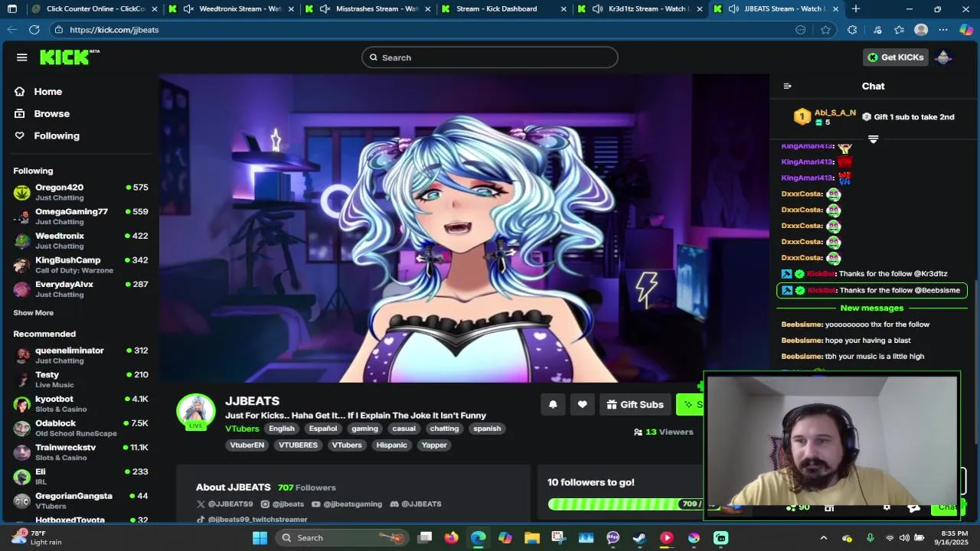This screenshot has height=551, width=980.
Task: Unmute the Weedtronix tab speaker icon
Action: point(188,9)
